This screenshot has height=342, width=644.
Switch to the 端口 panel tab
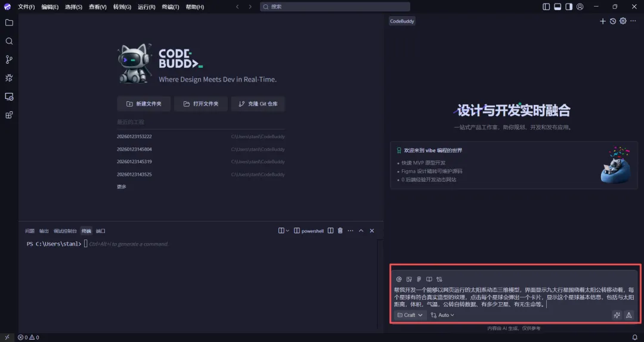click(101, 231)
